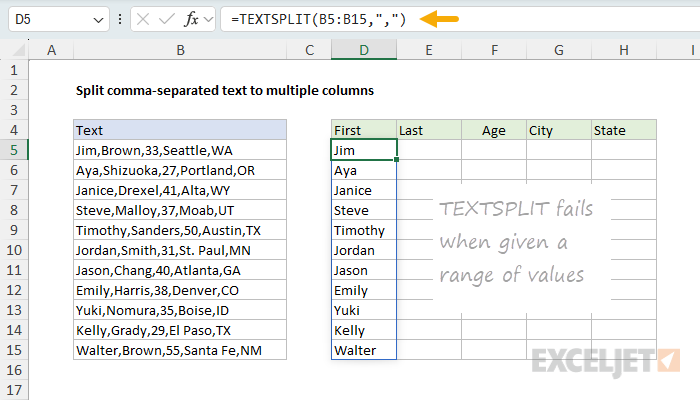Select column B header

(x=179, y=50)
